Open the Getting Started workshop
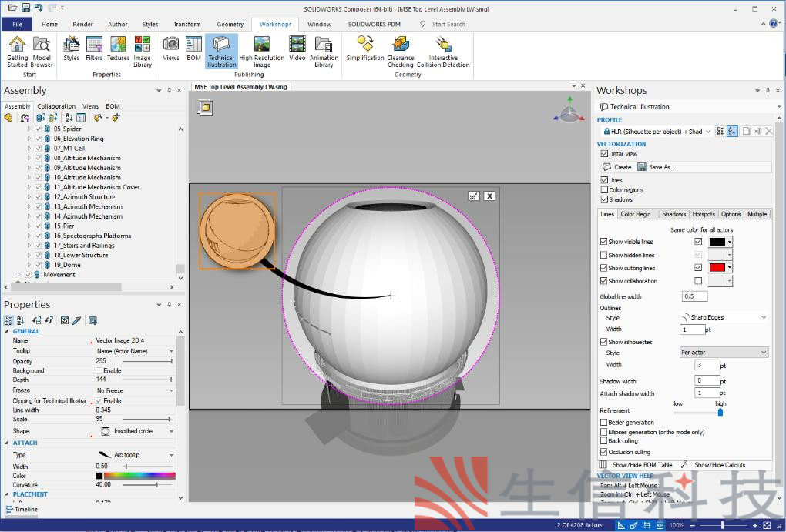 tap(17, 52)
